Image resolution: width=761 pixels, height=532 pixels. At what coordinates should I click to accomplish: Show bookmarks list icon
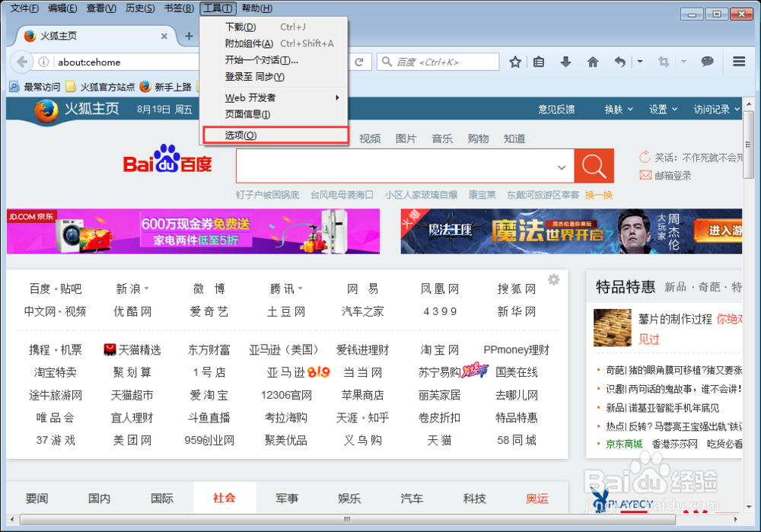[539, 62]
